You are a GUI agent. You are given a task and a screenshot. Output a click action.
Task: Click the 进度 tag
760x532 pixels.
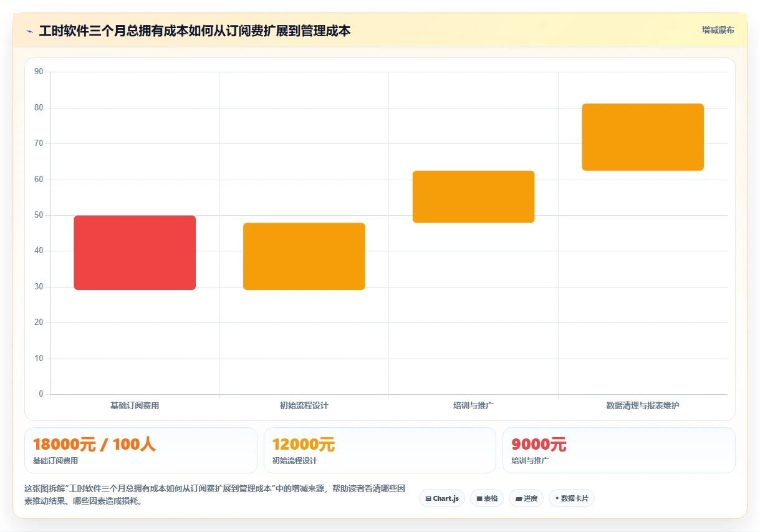click(x=526, y=498)
